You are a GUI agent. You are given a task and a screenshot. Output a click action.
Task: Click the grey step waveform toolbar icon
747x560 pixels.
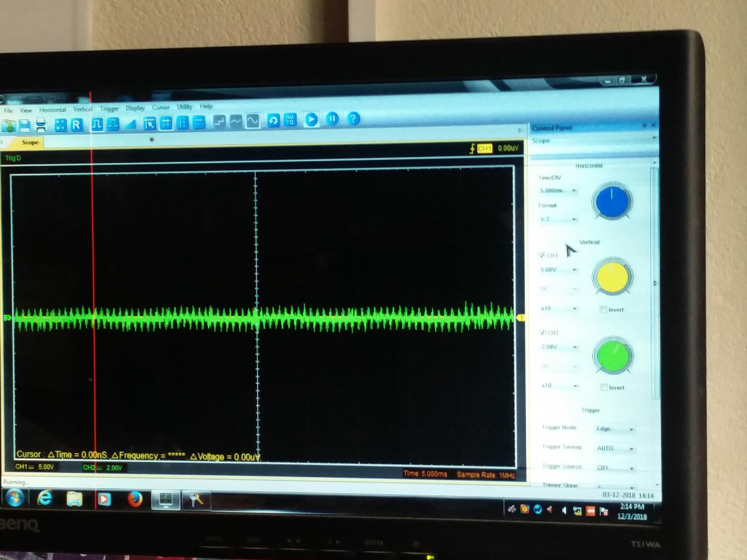coord(220,122)
